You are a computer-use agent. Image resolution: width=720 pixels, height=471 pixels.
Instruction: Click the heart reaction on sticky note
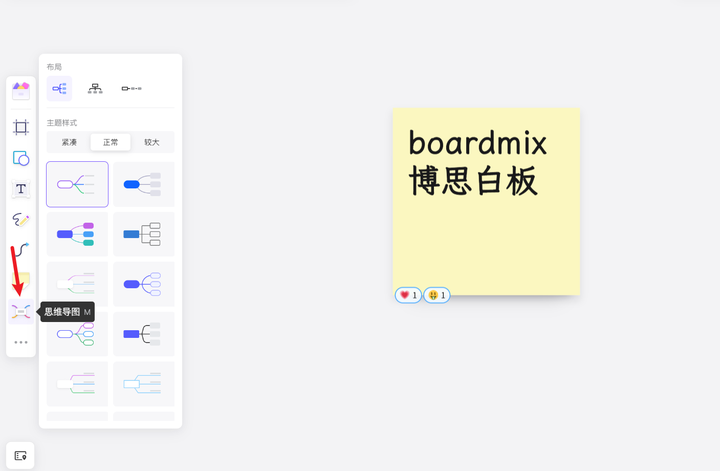point(408,295)
